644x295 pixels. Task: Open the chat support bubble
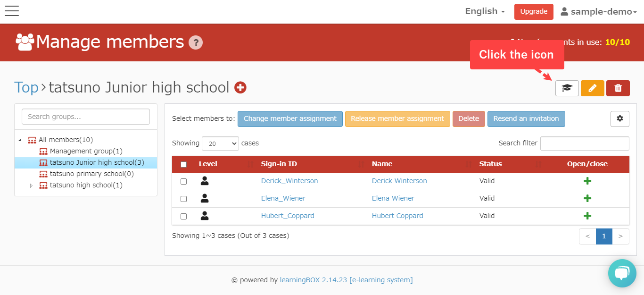click(x=622, y=273)
